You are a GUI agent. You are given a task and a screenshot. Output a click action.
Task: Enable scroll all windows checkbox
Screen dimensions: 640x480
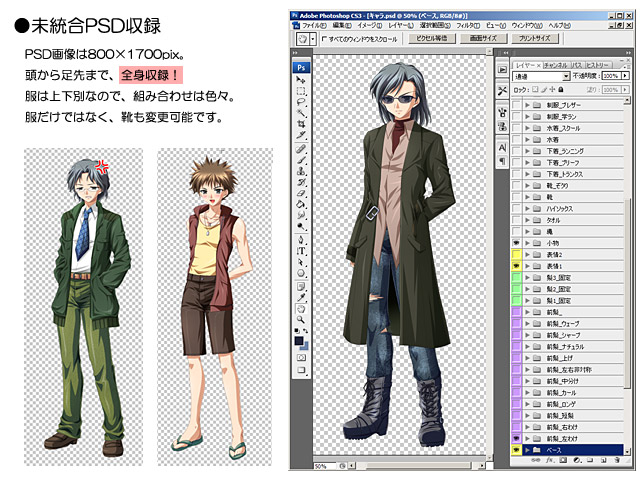[324, 39]
